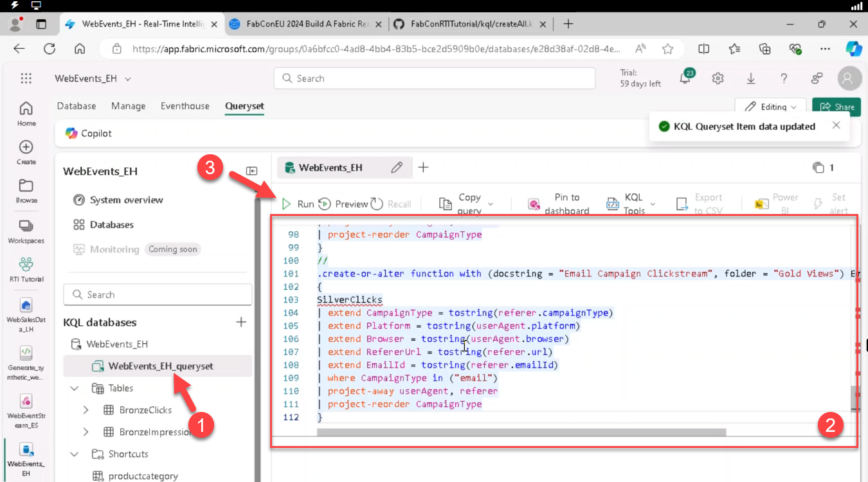This screenshot has width=868, height=482.
Task: Open the settings gear icon
Action: pyautogui.click(x=718, y=78)
